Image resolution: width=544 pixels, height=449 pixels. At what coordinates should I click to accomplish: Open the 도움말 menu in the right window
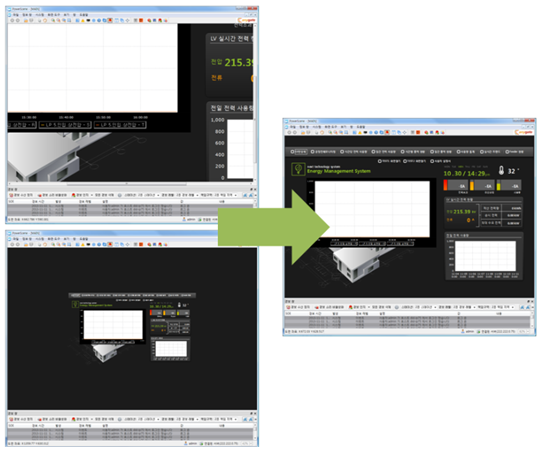[361, 127]
